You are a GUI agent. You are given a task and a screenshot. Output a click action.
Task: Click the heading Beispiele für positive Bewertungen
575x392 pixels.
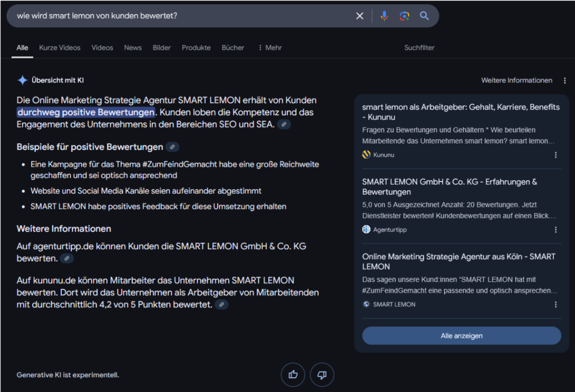tap(90, 147)
